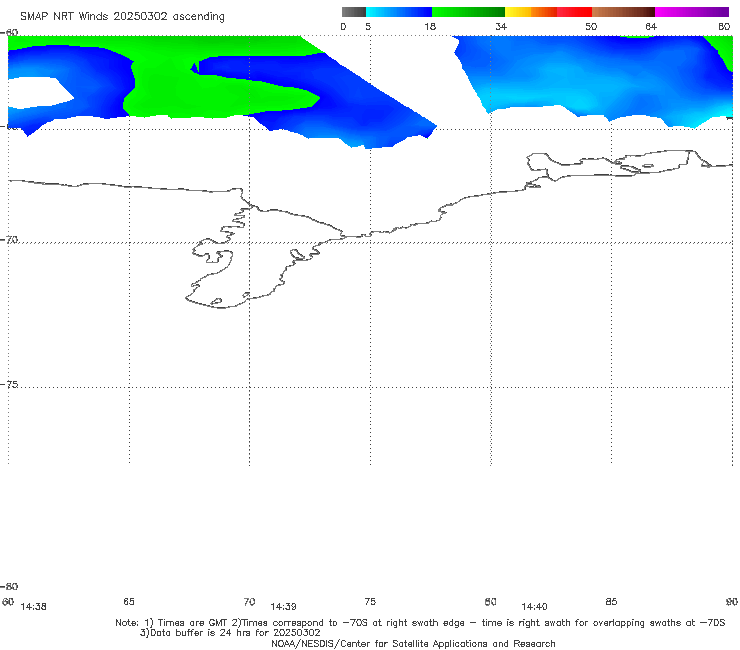
Task: Click the swath time '14:39'
Action: pos(283,607)
